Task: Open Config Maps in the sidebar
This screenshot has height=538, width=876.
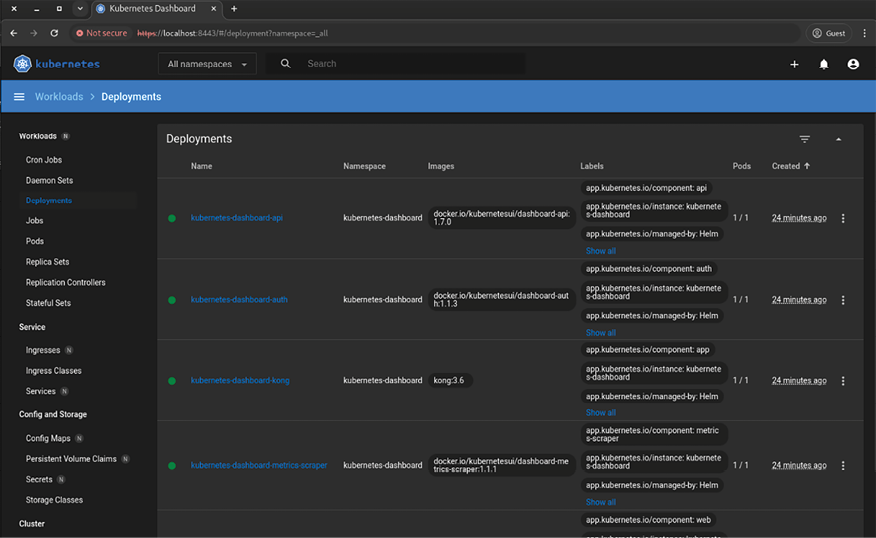Action: coord(47,438)
